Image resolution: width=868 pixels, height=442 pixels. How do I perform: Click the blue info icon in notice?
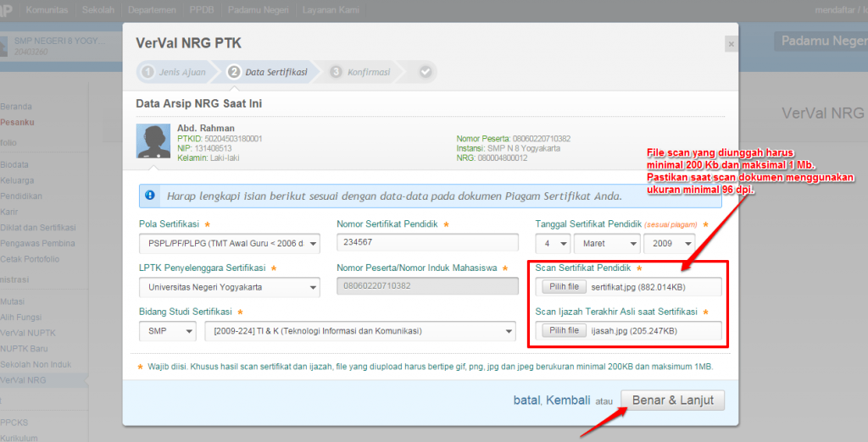pos(150,195)
